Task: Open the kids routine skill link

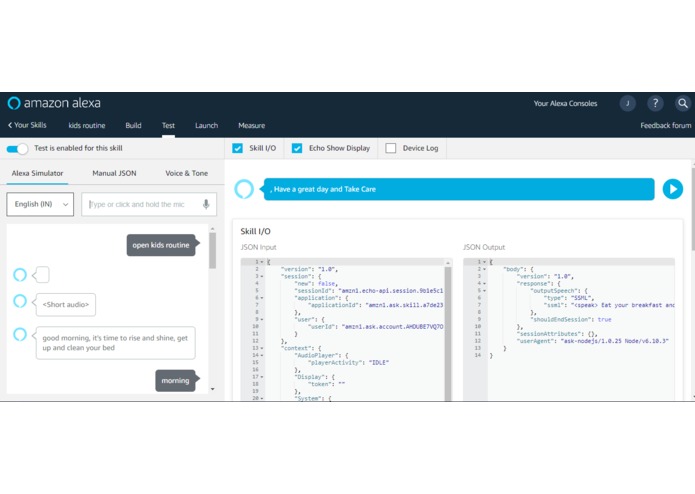Action: pyautogui.click(x=87, y=125)
